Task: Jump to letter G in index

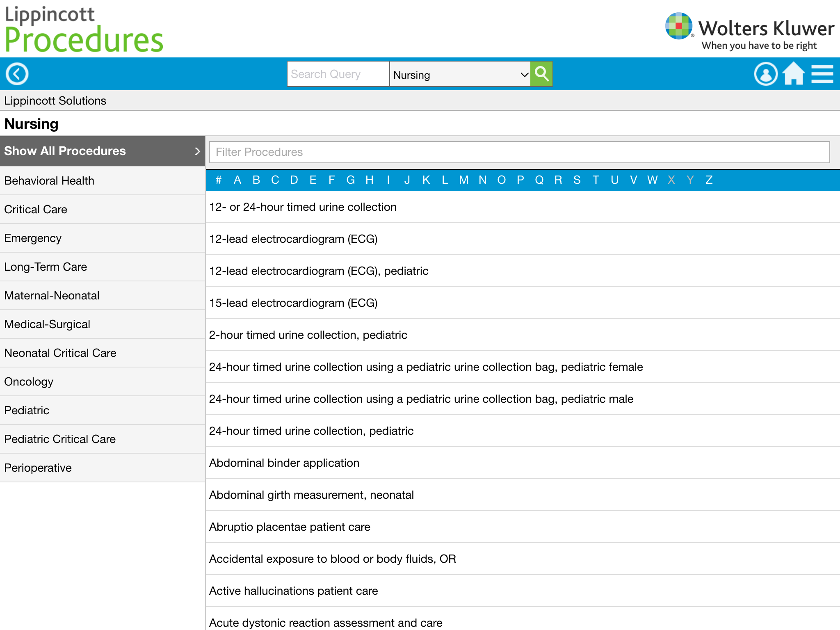Action: click(351, 180)
